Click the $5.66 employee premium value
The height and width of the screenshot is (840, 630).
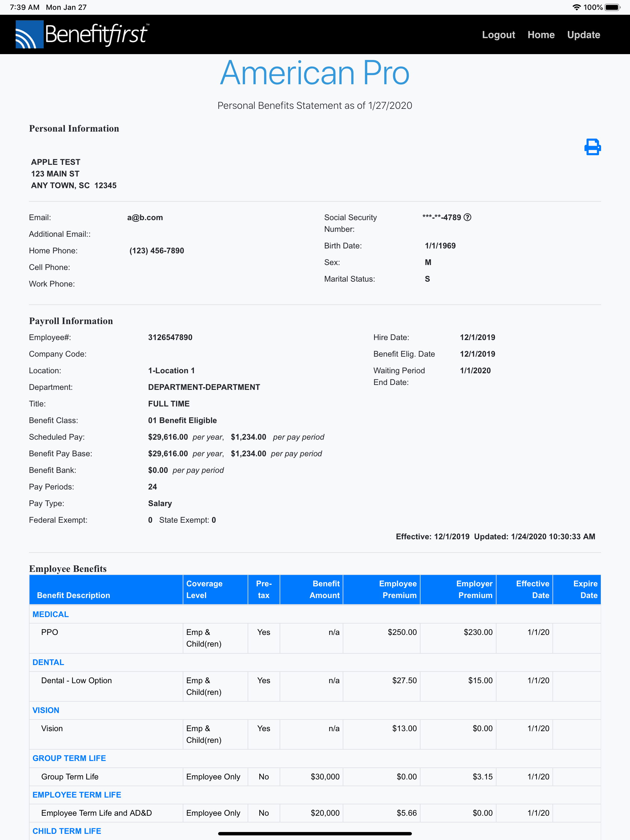coord(407,813)
